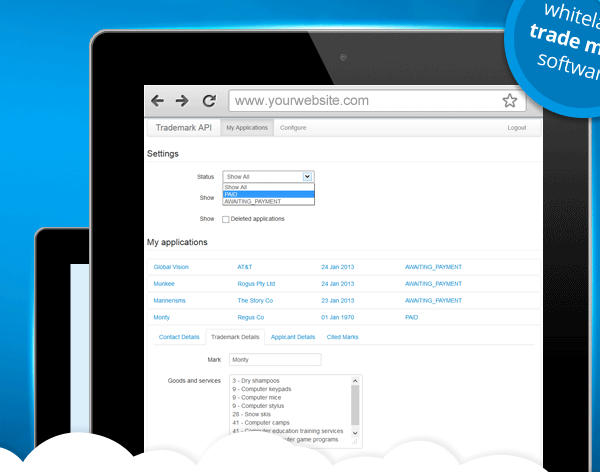Viewport: 600px width, 472px height.
Task: Switch to the Applicant Details tab
Action: point(293,337)
